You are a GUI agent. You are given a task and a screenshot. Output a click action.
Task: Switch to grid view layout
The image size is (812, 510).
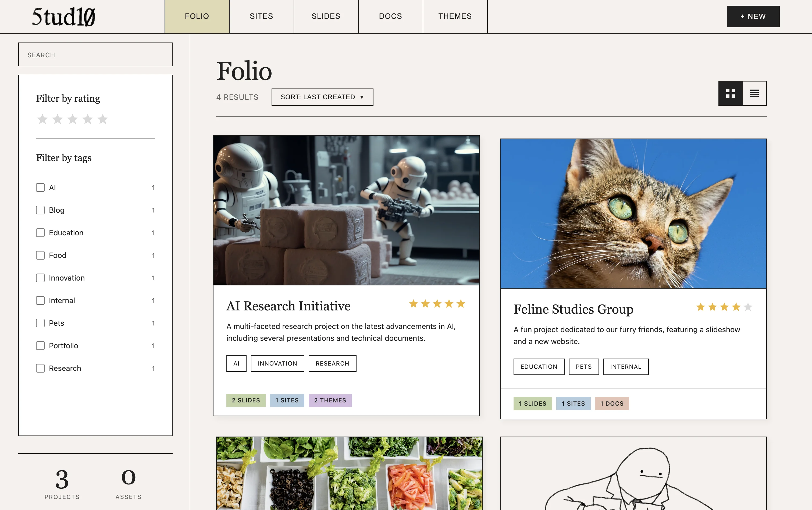(730, 93)
